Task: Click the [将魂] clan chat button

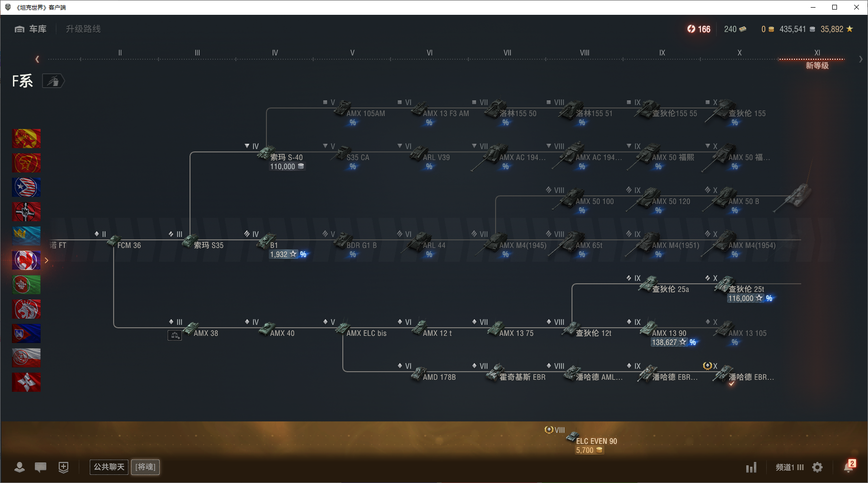Action: tap(146, 467)
